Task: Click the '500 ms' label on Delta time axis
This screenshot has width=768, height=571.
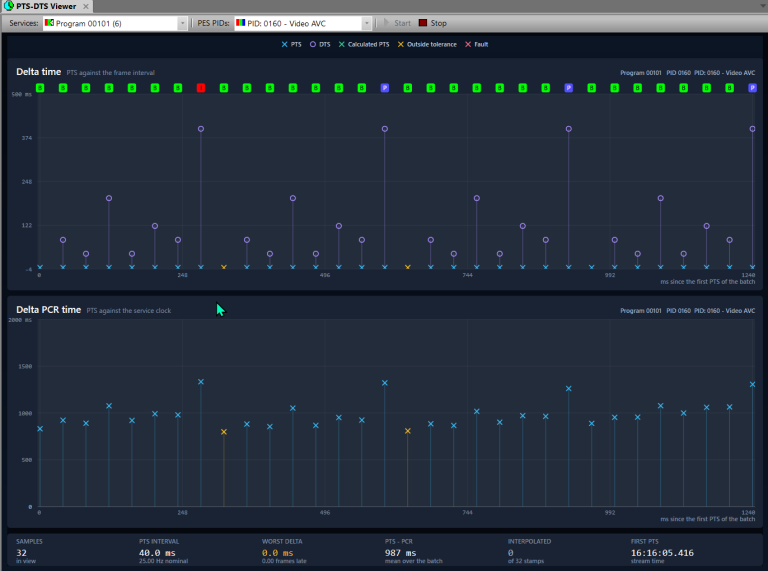Action: click(22, 94)
